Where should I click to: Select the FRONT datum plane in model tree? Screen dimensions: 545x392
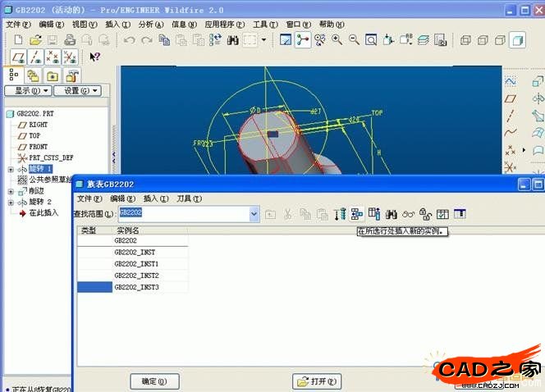point(38,147)
